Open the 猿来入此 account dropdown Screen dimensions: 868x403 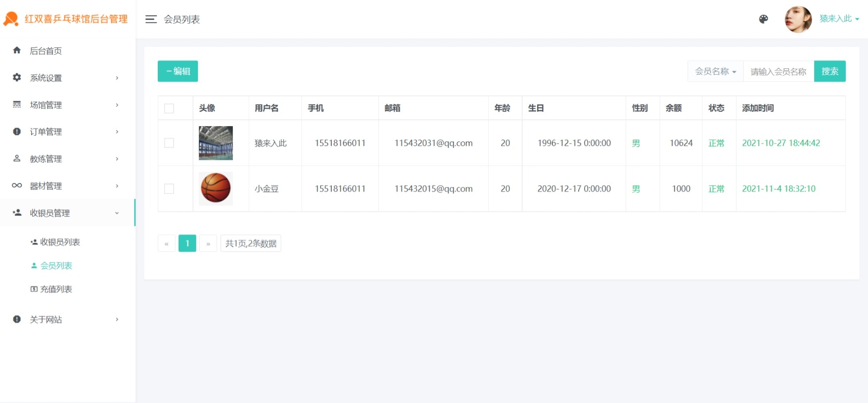839,19
